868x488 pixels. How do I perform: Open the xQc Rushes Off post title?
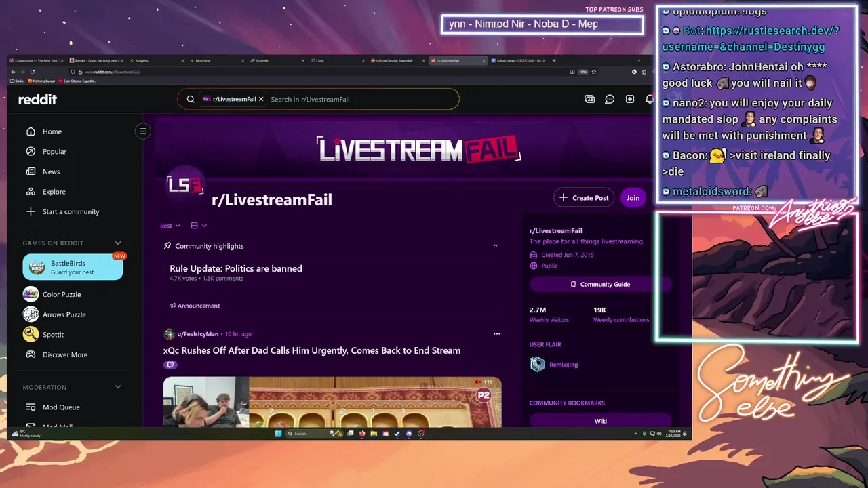312,350
